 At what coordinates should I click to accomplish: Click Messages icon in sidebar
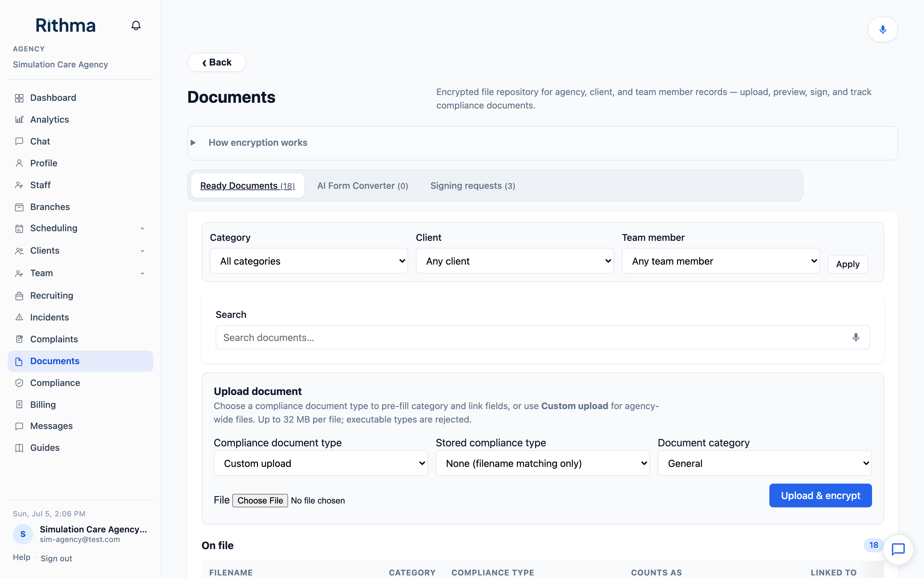coord(19,426)
